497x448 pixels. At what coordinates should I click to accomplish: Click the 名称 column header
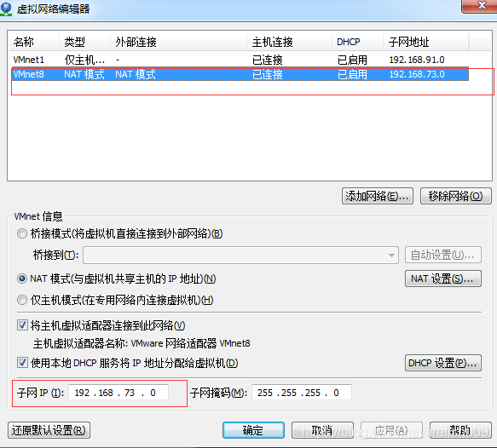(33, 42)
